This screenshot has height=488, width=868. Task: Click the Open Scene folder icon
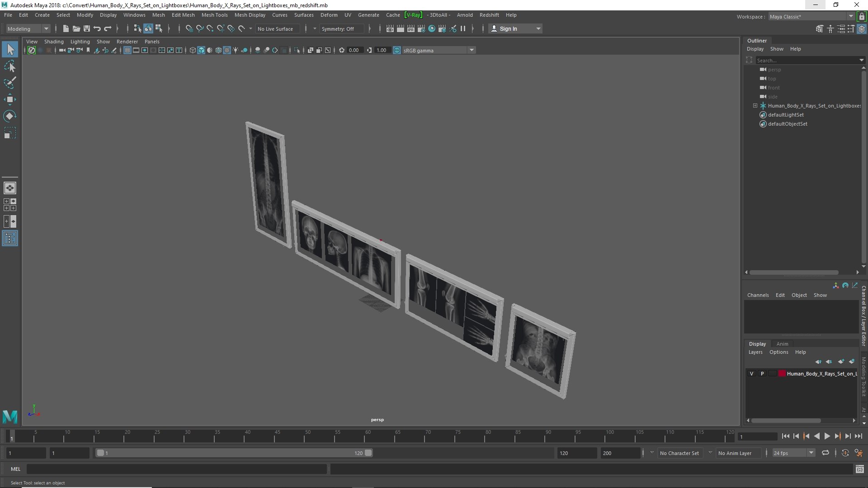(x=76, y=28)
